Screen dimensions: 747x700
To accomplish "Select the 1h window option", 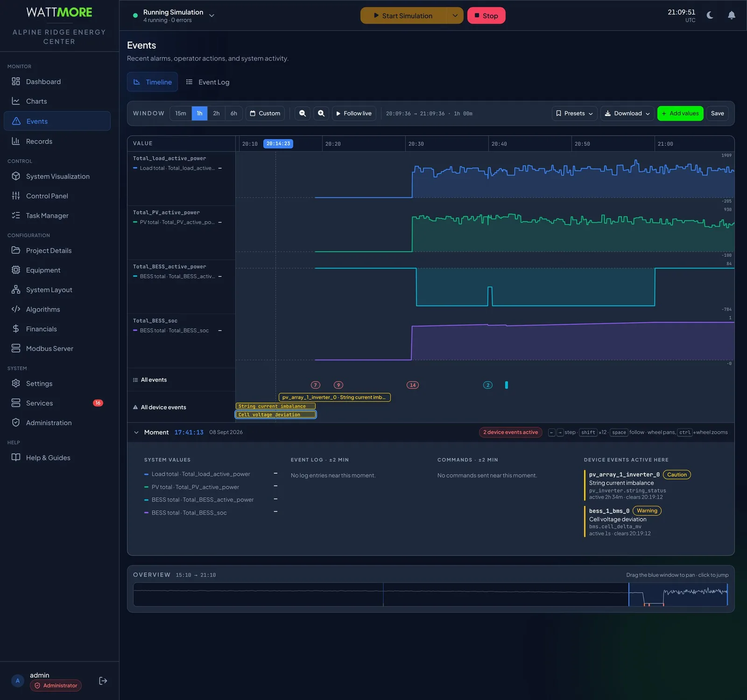I will point(199,113).
